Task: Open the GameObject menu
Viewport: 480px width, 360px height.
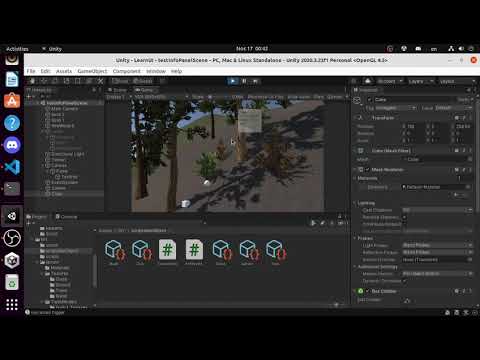Action: pos(92,71)
